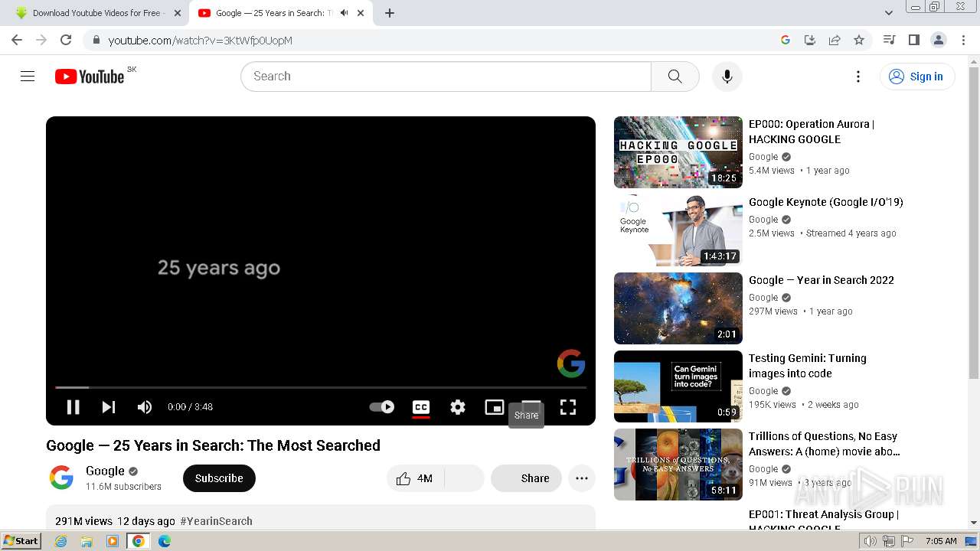Enter full screen mode
Screen dimensions: 980x551
pyautogui.click(x=568, y=407)
